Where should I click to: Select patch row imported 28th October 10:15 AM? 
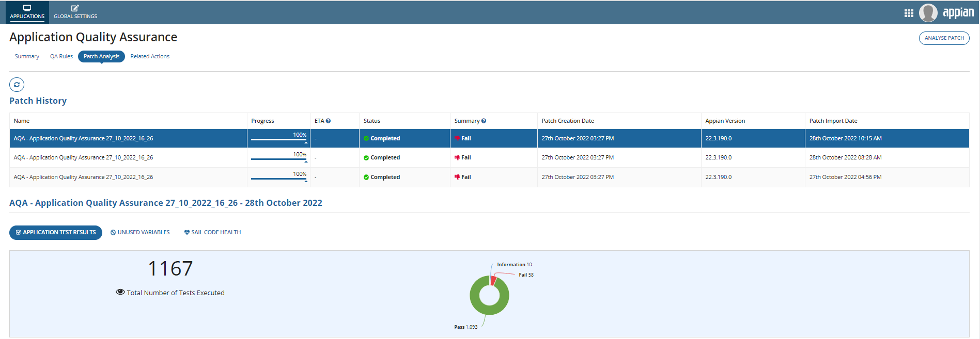(x=489, y=138)
